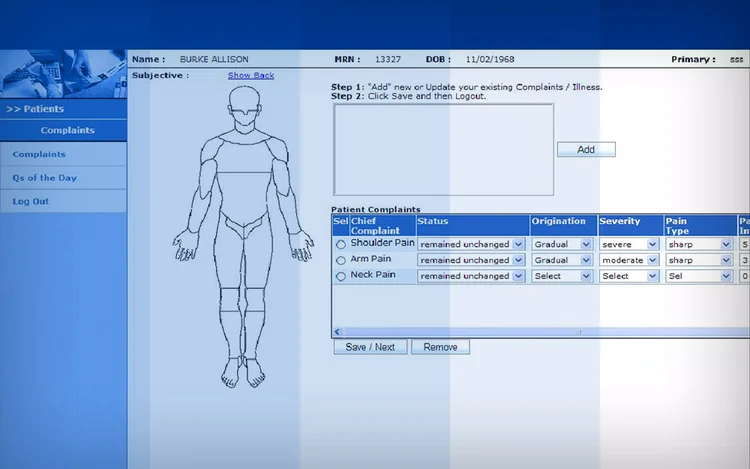Open Severity dropdown for Neck Pain
The width and height of the screenshot is (750, 469).
[x=629, y=276]
